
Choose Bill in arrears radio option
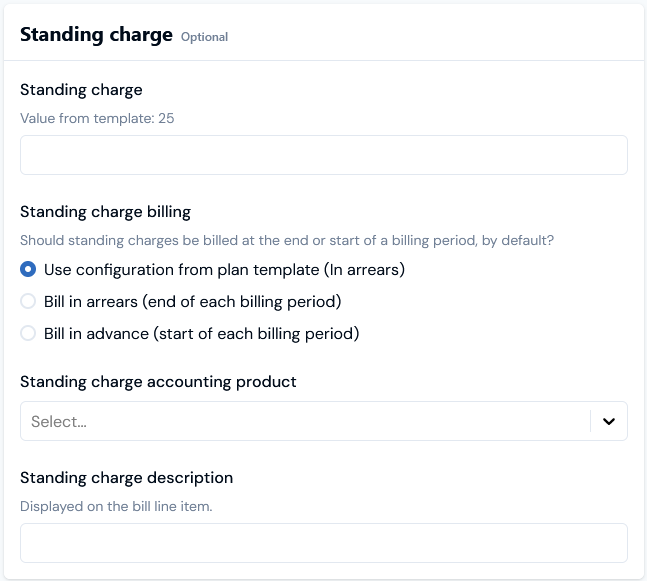pos(28,301)
